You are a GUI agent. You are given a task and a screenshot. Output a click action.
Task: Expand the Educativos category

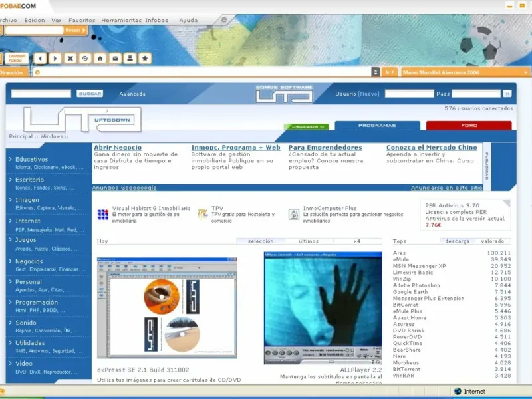[31, 159]
